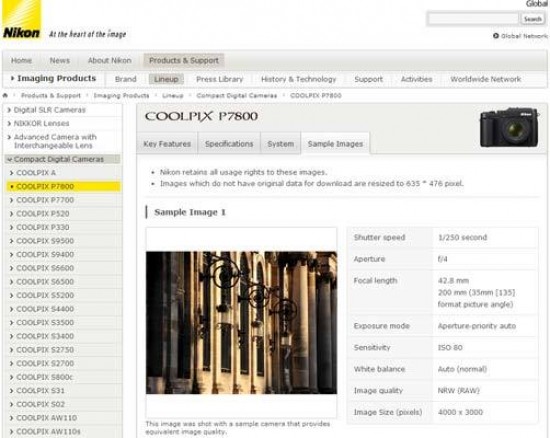This screenshot has height=438, width=550.
Task: Click the 'NRW (RAW)' image quality value
Action: click(458, 391)
